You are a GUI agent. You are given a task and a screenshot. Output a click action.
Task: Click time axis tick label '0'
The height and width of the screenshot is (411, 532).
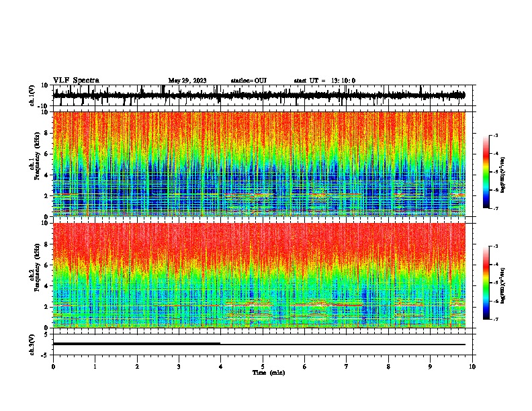[53, 367]
